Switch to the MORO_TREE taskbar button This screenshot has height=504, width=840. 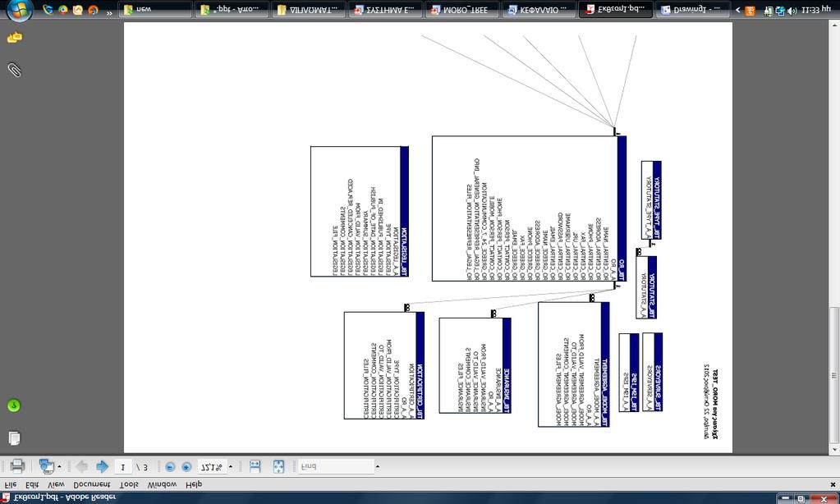click(x=461, y=10)
